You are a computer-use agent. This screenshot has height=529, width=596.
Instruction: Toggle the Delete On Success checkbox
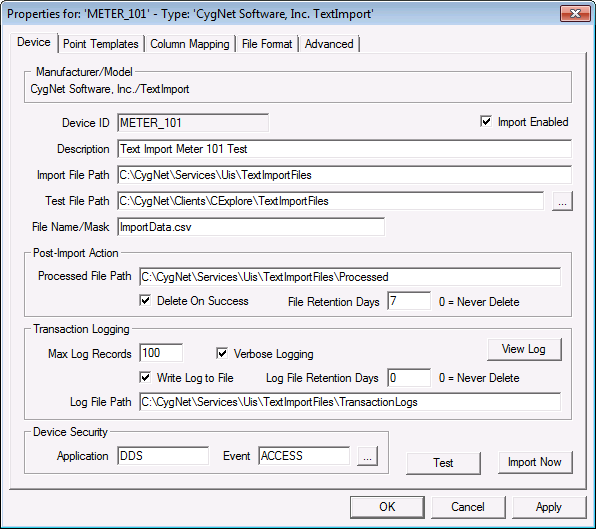click(x=145, y=301)
